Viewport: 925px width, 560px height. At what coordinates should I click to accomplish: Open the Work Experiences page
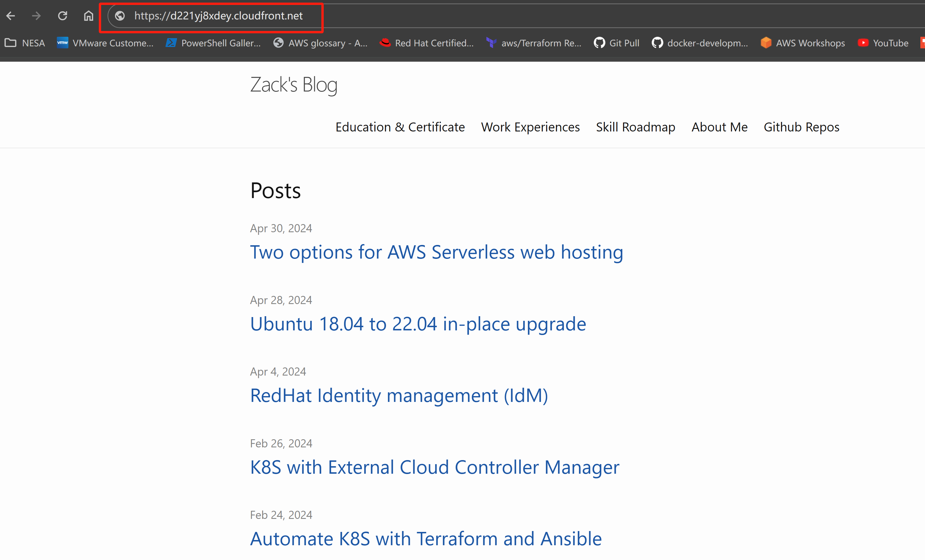(530, 127)
